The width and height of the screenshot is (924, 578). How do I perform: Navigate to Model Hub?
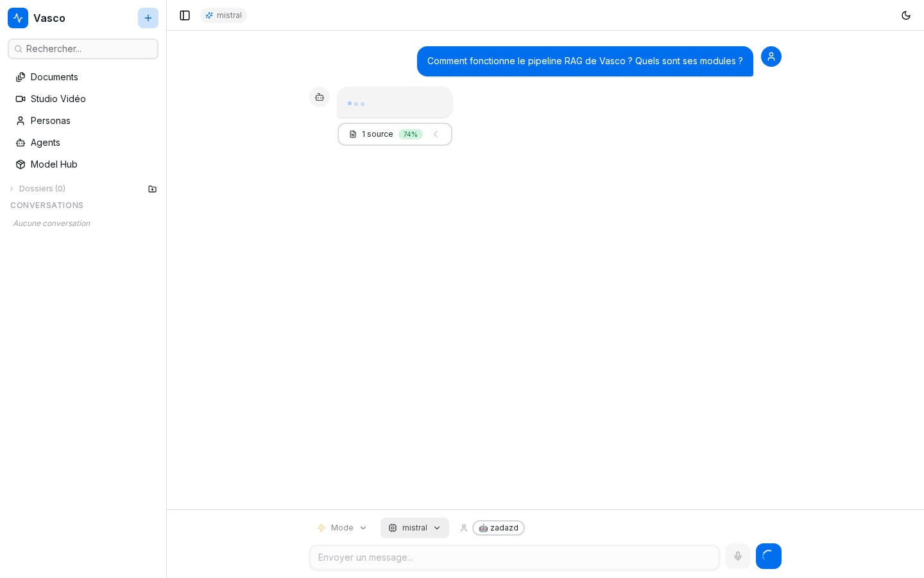[x=54, y=164]
